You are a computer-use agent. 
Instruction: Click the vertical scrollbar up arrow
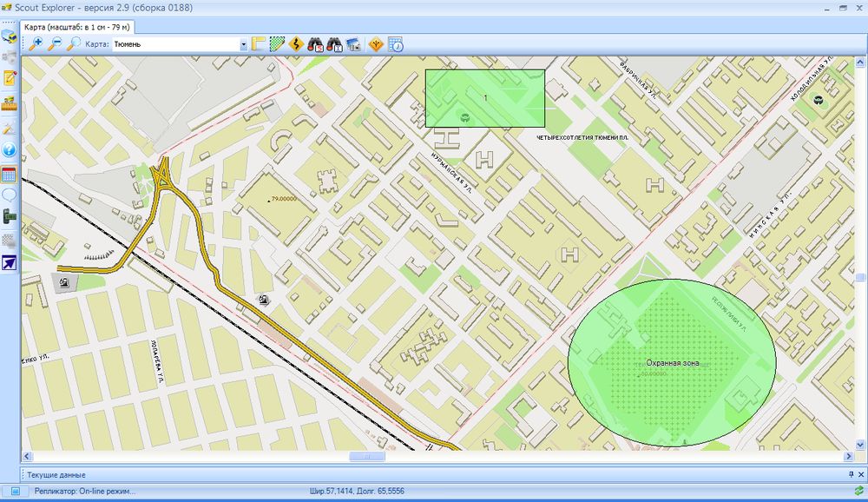[860, 62]
